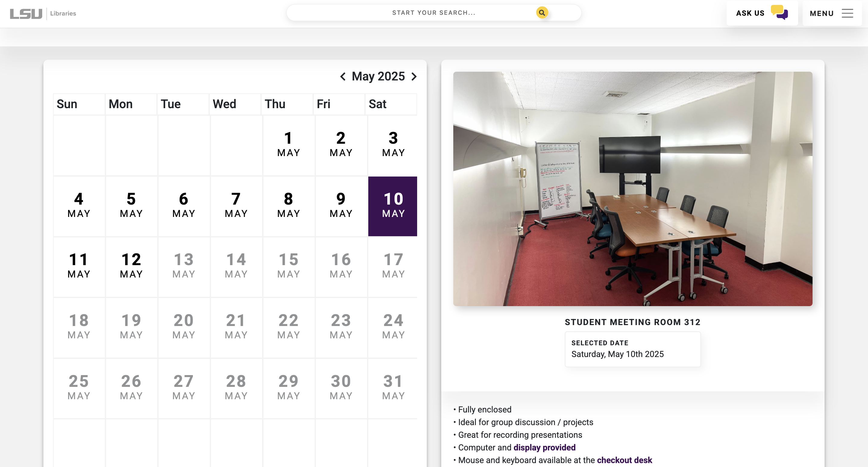This screenshot has width=868, height=467.
Task: Select Friday May 2 date cell
Action: coord(341,145)
